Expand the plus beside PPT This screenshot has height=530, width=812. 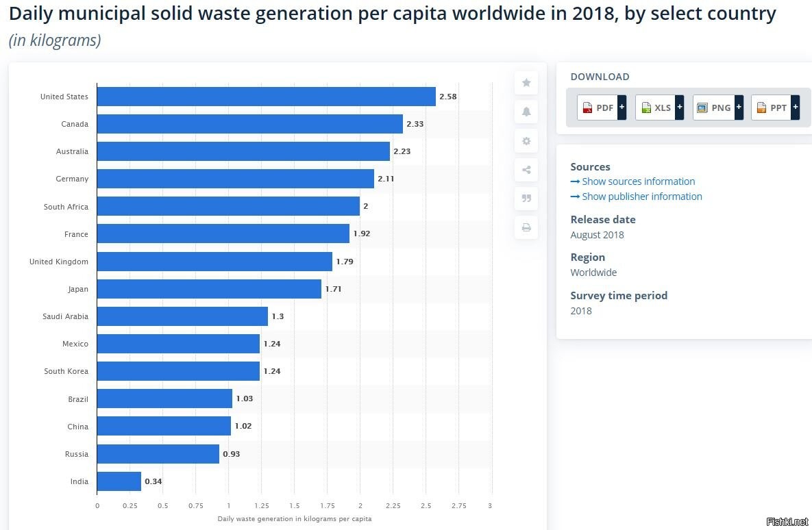tap(796, 108)
